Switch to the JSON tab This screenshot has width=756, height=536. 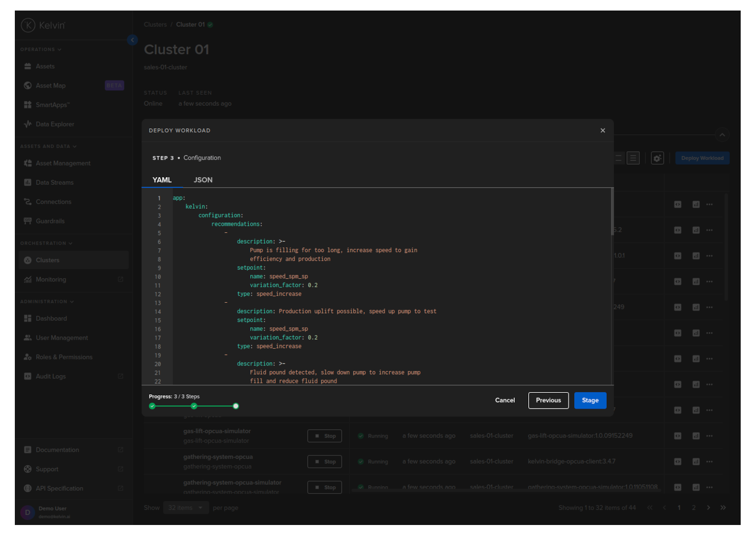(203, 180)
